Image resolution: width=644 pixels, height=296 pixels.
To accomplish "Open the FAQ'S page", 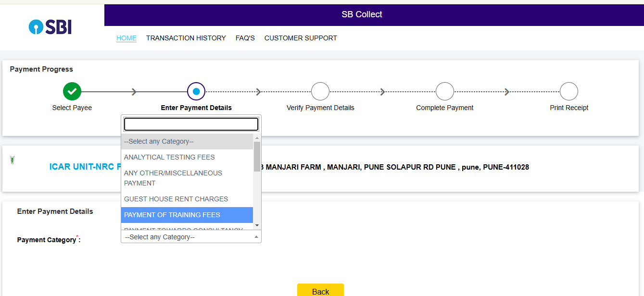I will point(245,38).
